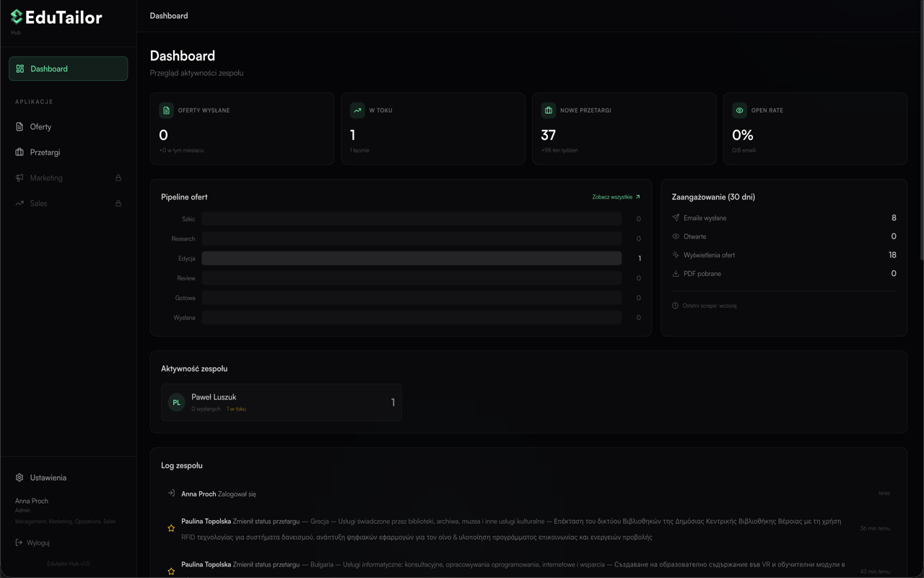The image size is (924, 578).
Task: Click Dashboard in the top breadcrumb bar
Action: coord(168,15)
